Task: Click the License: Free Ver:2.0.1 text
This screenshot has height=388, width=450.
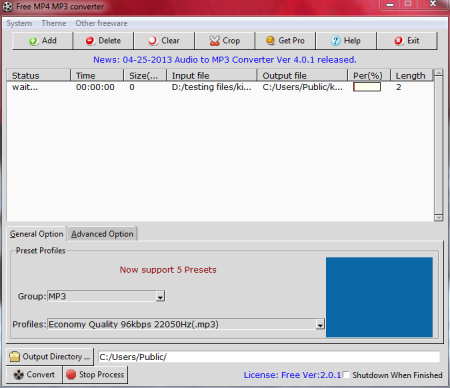Action: pos(292,375)
